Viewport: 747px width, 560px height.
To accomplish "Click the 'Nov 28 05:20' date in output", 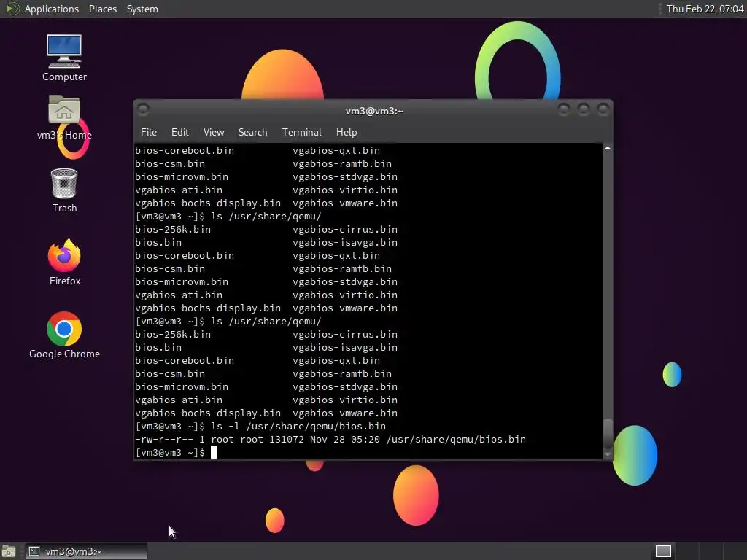I will pyautogui.click(x=345, y=440).
